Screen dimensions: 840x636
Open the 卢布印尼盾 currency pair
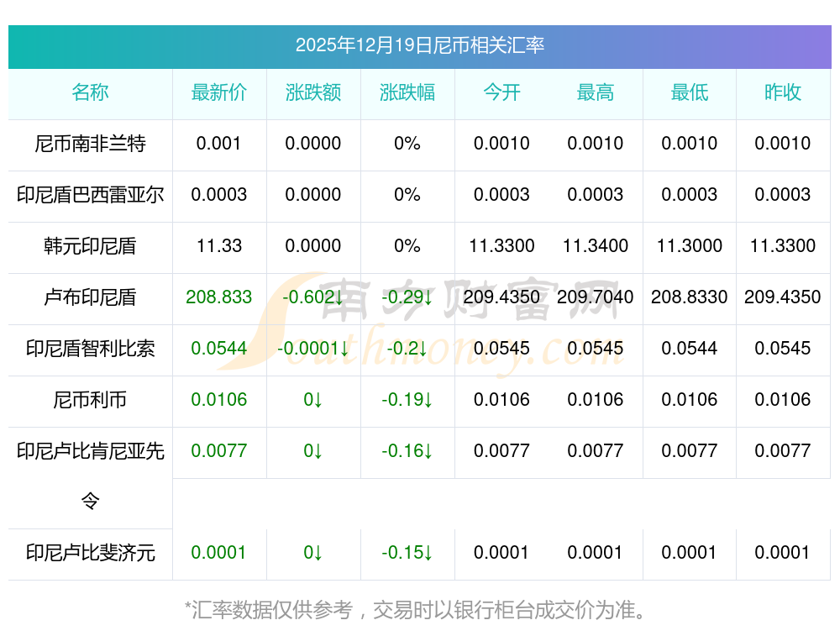pos(90,297)
